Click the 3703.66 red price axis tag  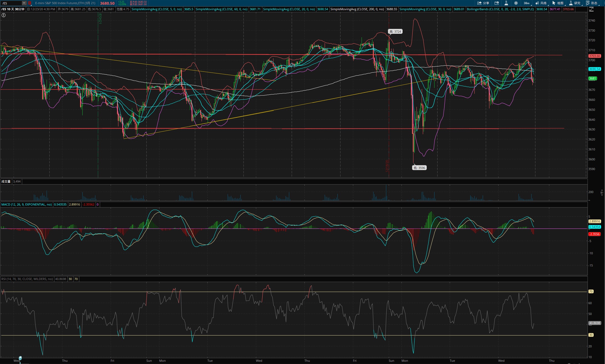click(x=594, y=56)
